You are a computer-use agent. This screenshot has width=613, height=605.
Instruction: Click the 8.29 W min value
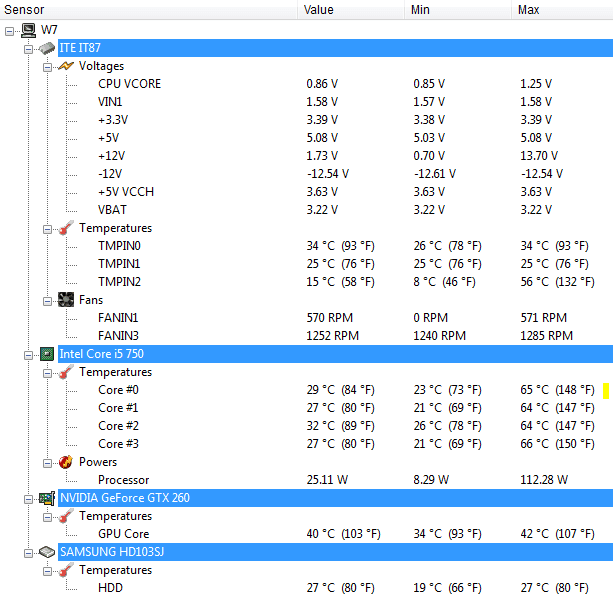[x=431, y=480]
